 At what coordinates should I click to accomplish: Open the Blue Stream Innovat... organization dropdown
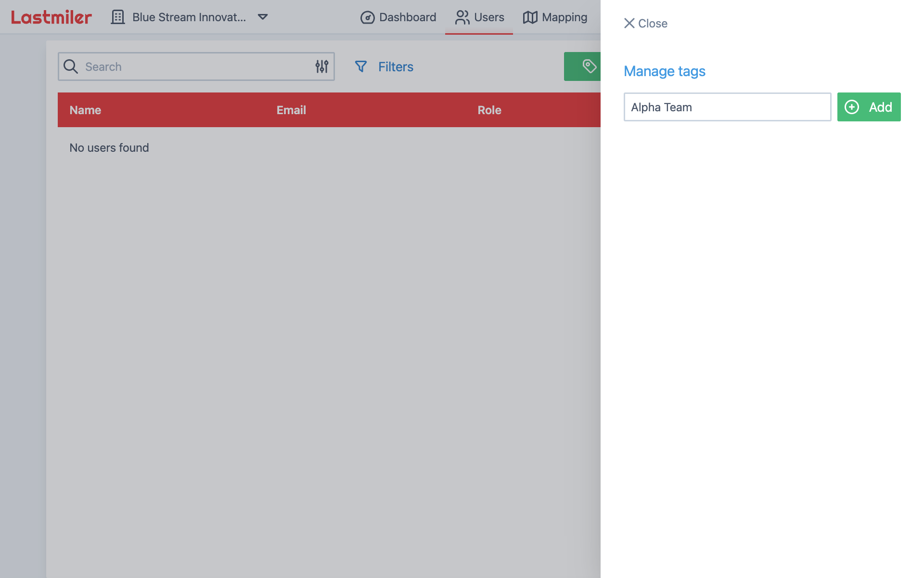pos(189,17)
